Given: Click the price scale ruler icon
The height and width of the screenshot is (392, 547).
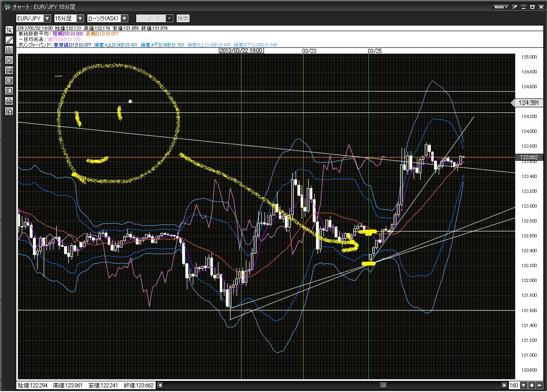Looking at the screenshot, I should (9, 71).
